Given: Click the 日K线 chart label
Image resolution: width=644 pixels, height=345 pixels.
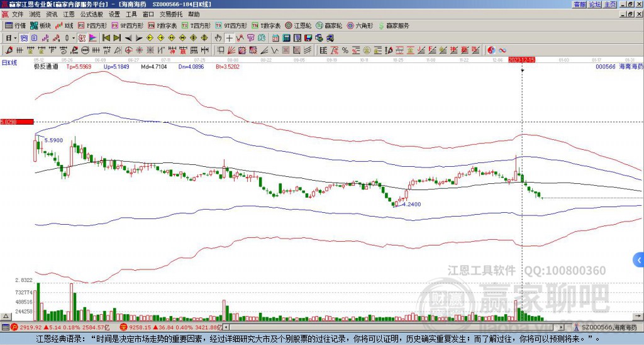Looking at the screenshot, I should coord(9,62).
